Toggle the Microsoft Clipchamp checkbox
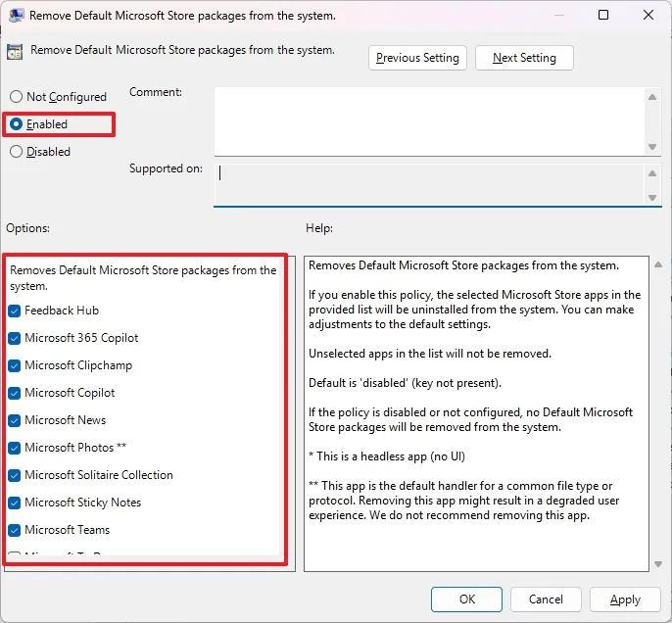This screenshot has width=672, height=623. tap(14, 365)
